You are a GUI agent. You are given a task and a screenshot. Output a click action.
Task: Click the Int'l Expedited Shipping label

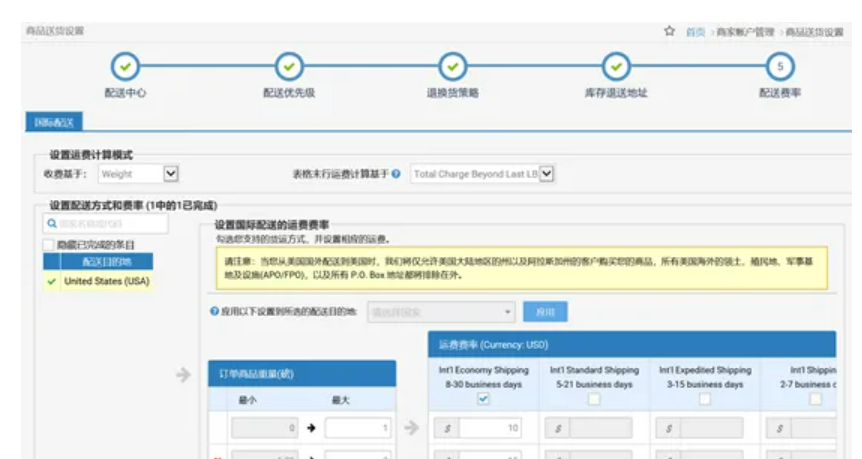(705, 370)
